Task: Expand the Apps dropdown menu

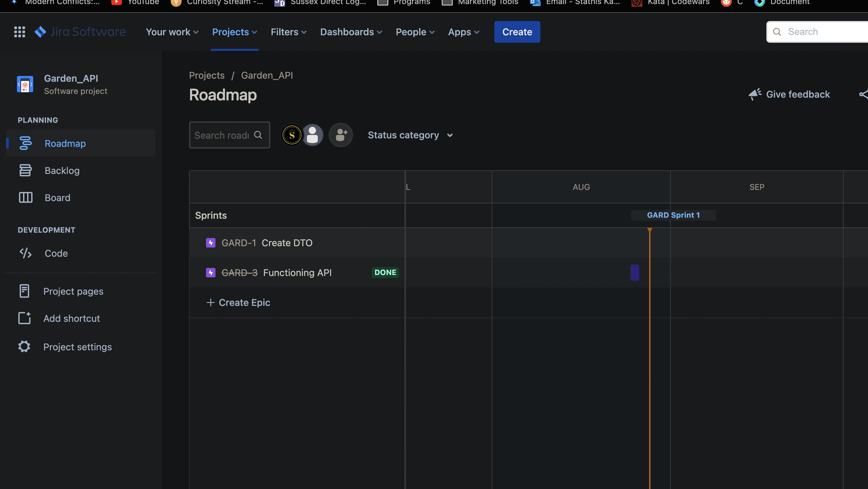Action: point(463,32)
